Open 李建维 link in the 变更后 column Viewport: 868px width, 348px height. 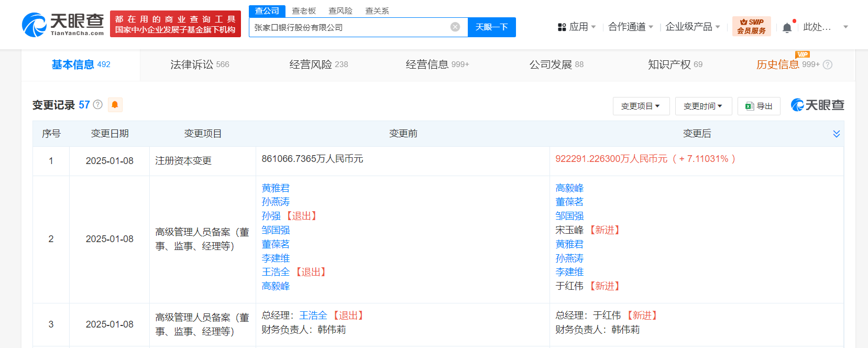click(569, 272)
